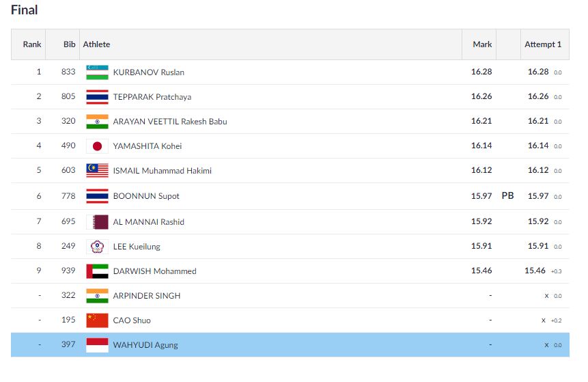The width and height of the screenshot is (588, 382).
Task: Click the China flag beside CAO Shuo
Action: (97, 320)
